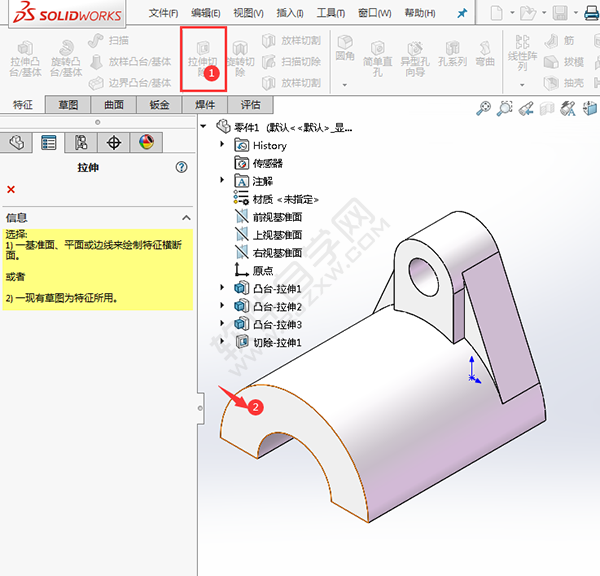
Task: Select Lofted Boss/Base (放样凸台/基体)
Action: 130,61
